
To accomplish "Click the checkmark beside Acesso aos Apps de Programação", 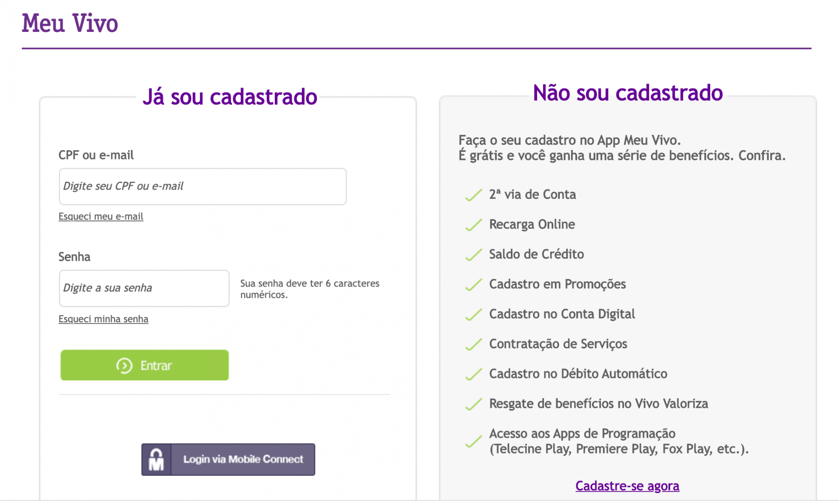I will pos(473,441).
